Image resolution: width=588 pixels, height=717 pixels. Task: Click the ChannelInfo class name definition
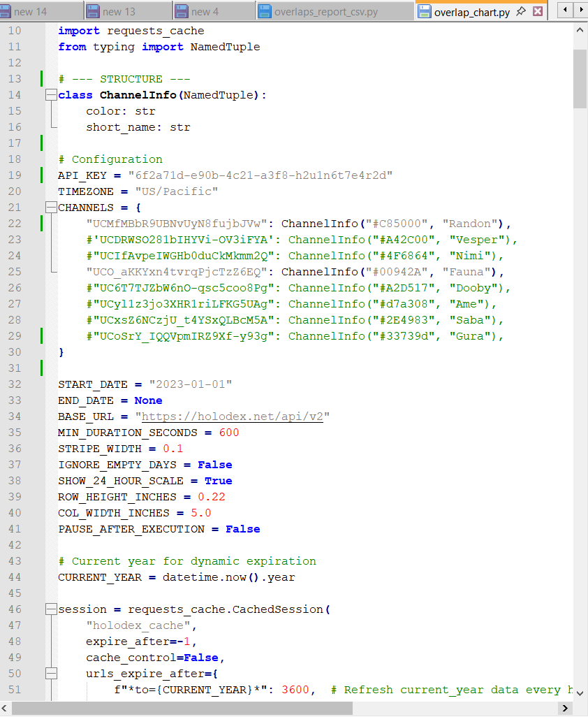point(138,95)
